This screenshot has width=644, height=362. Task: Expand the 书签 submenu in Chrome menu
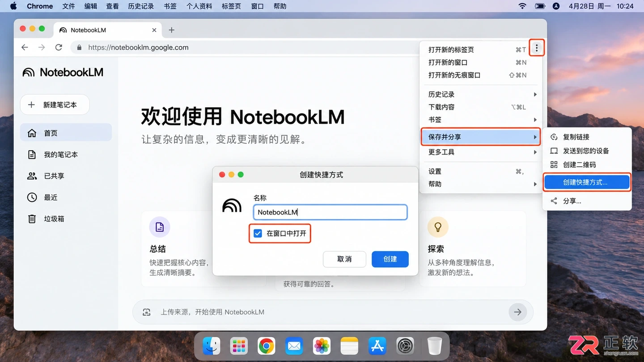(480, 120)
